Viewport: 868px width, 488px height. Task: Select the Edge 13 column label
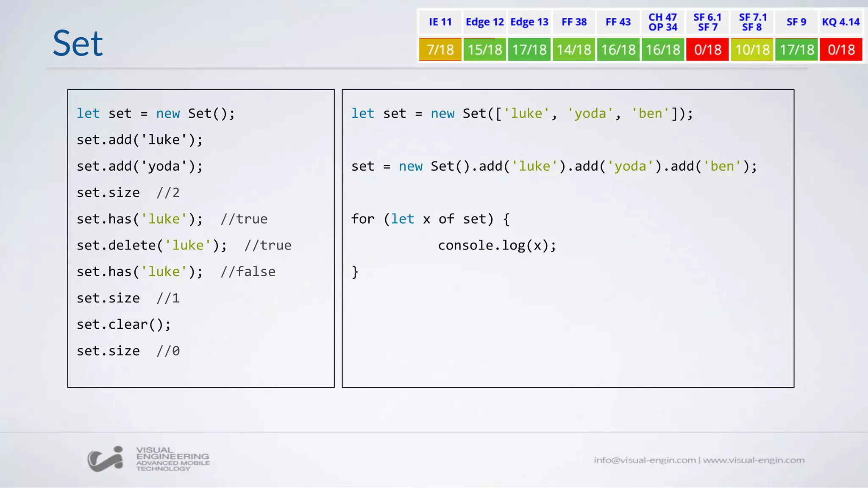pyautogui.click(x=529, y=22)
